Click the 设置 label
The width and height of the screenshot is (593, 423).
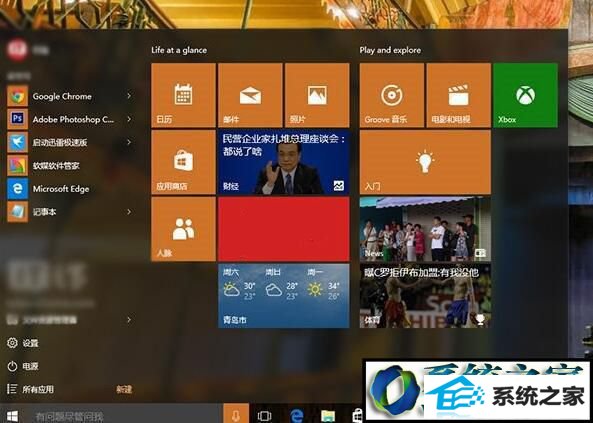pyautogui.click(x=30, y=343)
